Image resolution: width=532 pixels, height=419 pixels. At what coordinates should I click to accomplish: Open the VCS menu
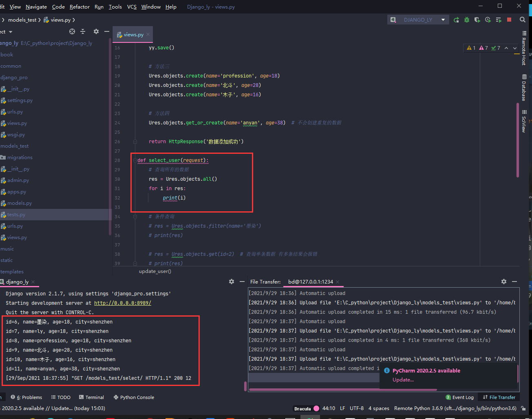(x=132, y=7)
